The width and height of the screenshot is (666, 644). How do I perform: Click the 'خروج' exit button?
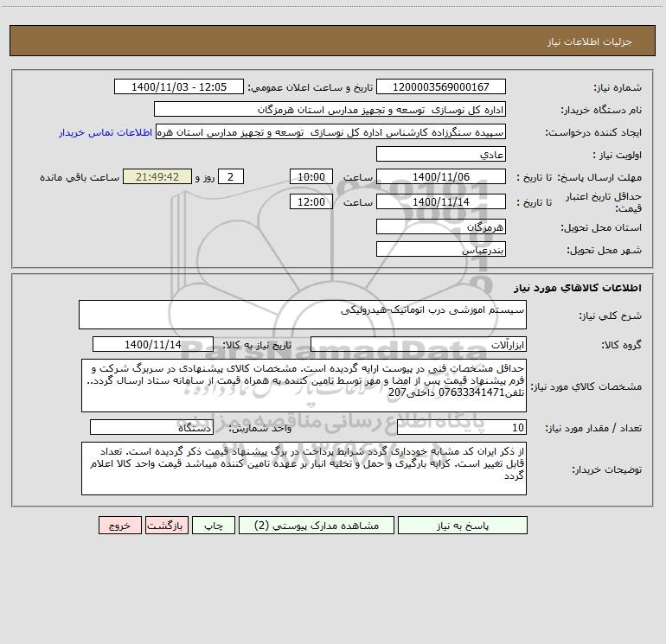119,525
